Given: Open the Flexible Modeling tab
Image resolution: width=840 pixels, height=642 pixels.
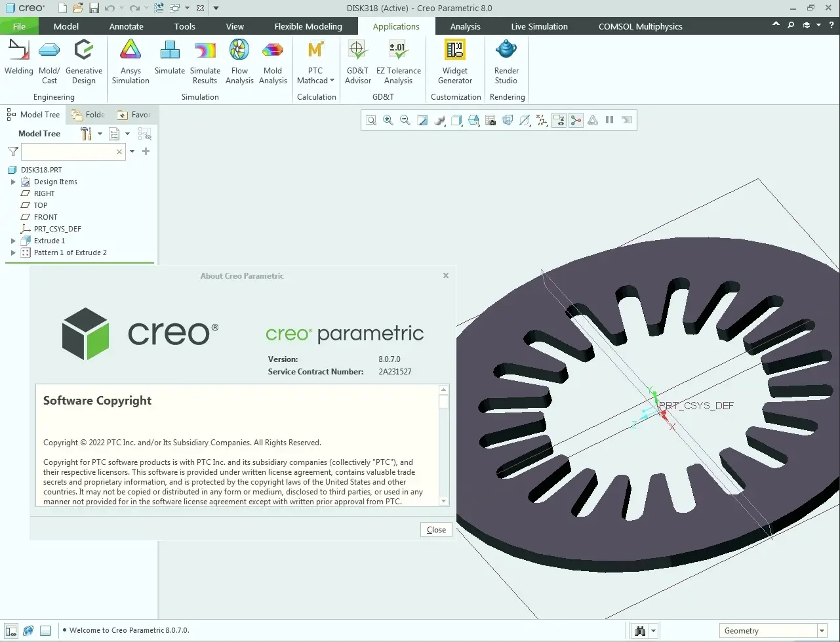Looking at the screenshot, I should [x=308, y=26].
